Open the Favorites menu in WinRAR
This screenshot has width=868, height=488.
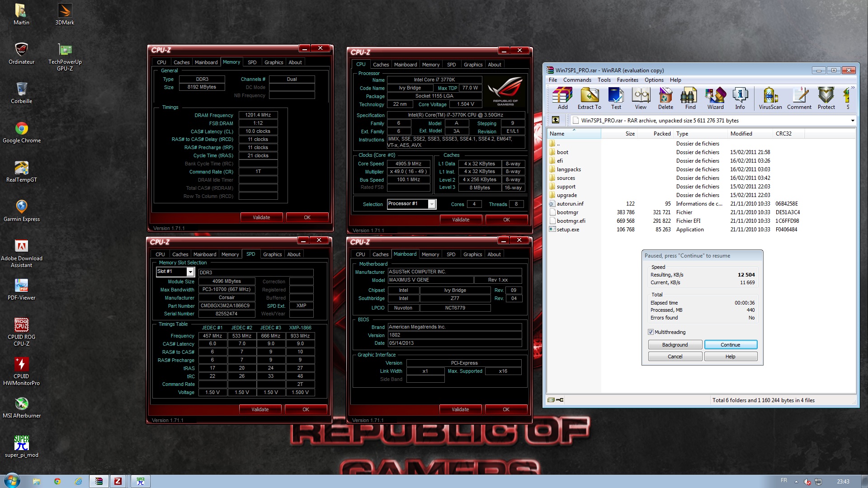click(x=627, y=80)
